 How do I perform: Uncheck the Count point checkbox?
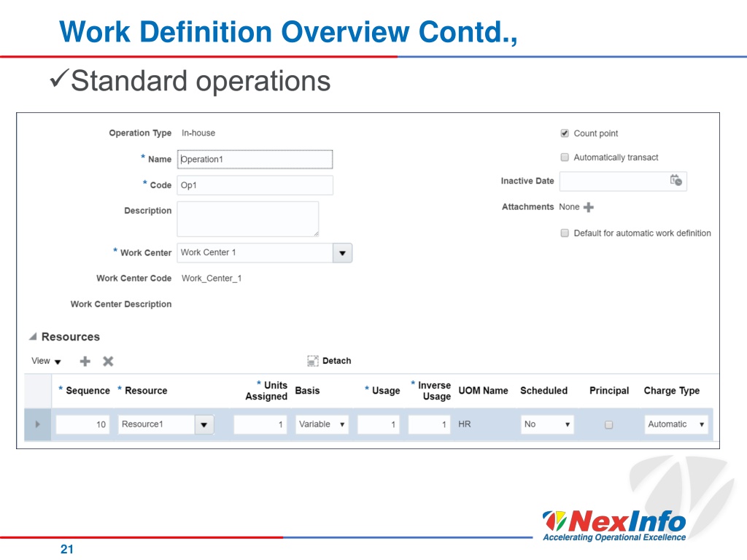[565, 133]
